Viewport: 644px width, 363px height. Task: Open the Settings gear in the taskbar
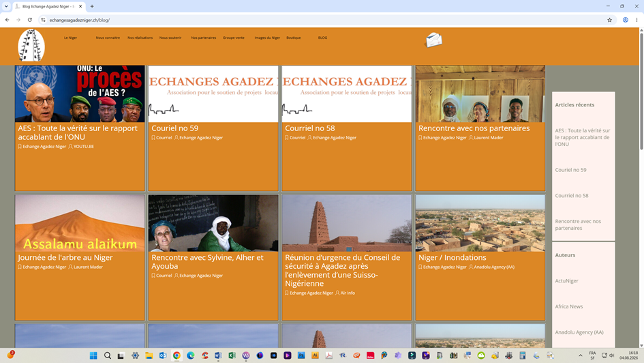pos(135,355)
